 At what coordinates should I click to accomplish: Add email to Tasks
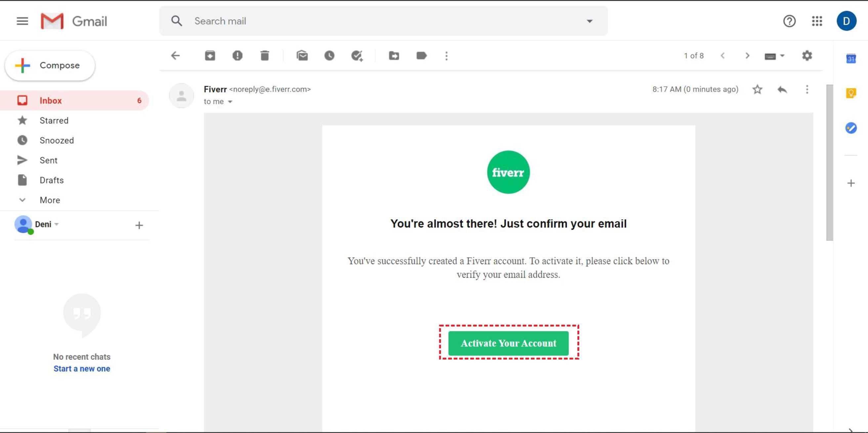pos(357,56)
